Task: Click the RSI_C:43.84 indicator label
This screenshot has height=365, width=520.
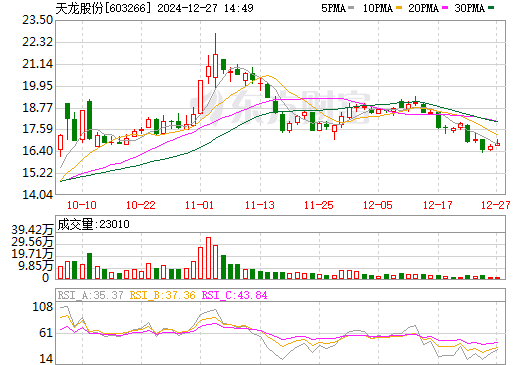Action: (x=235, y=295)
